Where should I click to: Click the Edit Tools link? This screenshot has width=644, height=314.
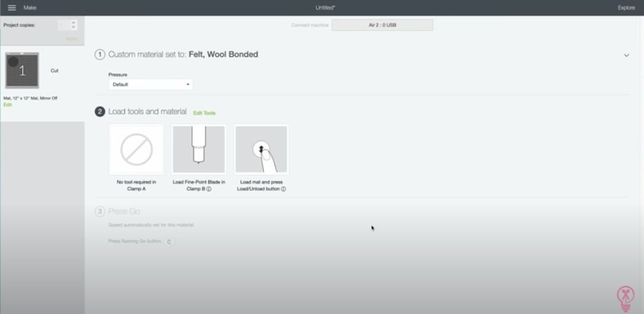tap(204, 113)
